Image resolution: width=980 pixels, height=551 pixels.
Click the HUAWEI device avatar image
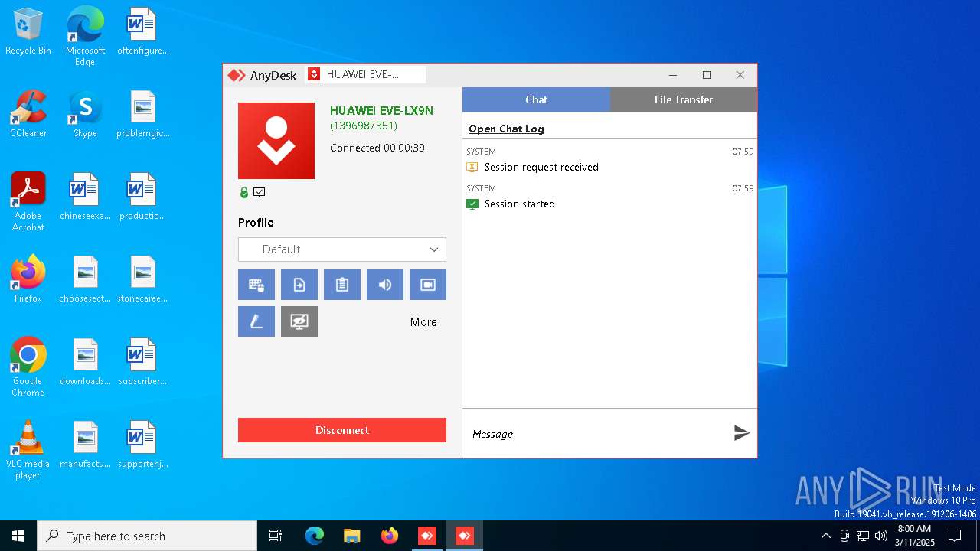(x=276, y=141)
